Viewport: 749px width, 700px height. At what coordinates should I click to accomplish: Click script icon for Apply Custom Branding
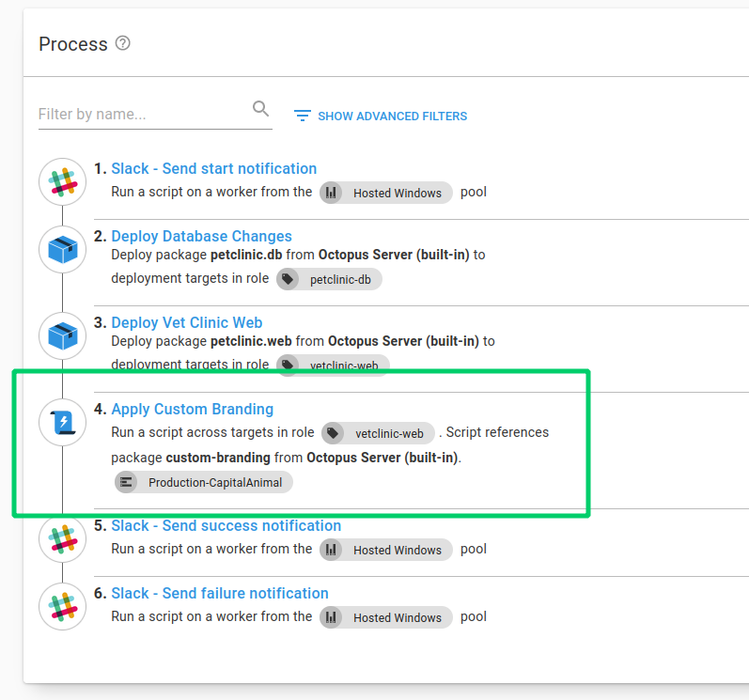pyautogui.click(x=63, y=423)
